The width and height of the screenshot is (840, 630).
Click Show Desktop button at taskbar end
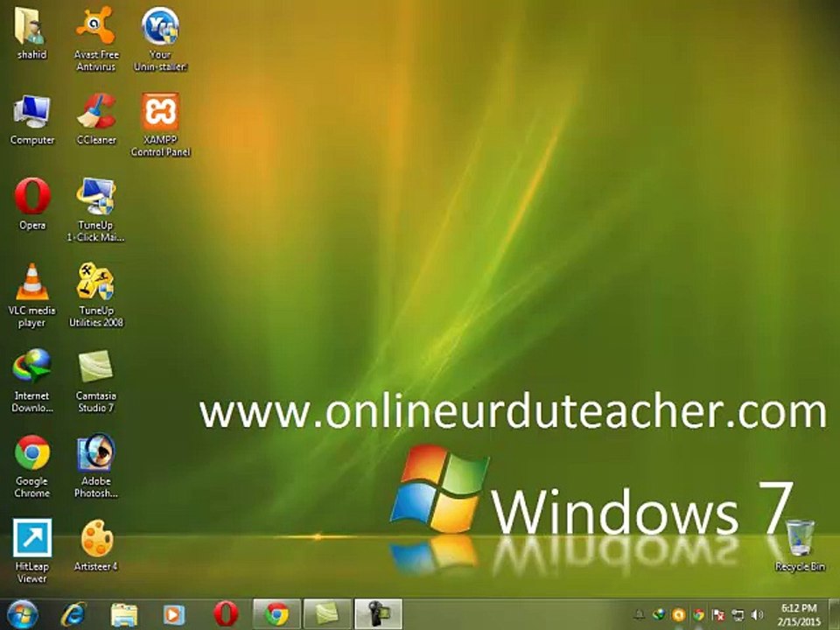(x=834, y=614)
